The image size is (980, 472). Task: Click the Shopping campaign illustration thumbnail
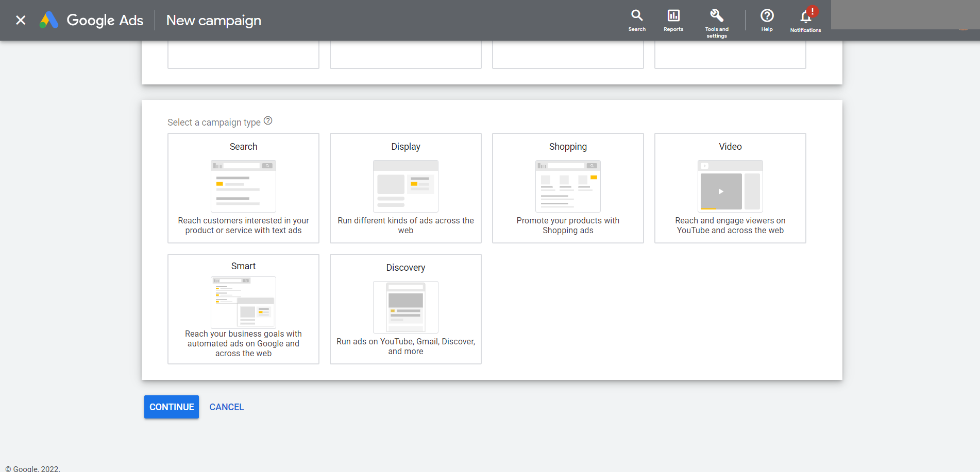pyautogui.click(x=568, y=186)
